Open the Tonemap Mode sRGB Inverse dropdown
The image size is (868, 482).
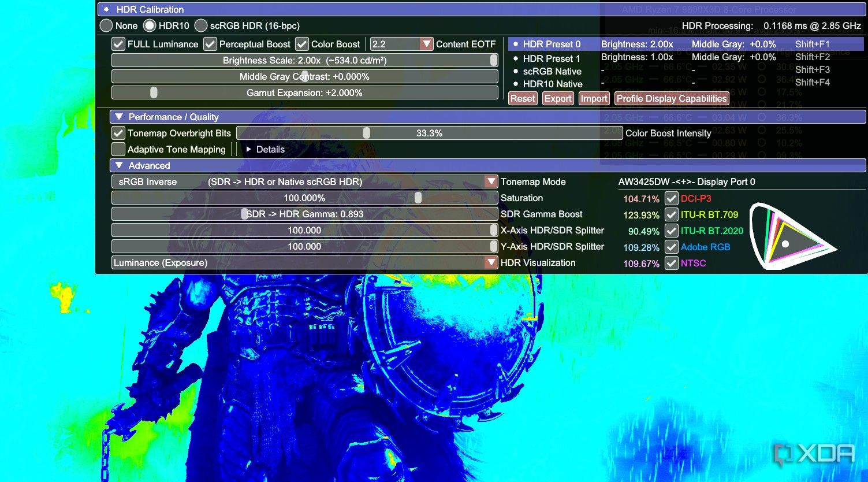[x=304, y=181]
